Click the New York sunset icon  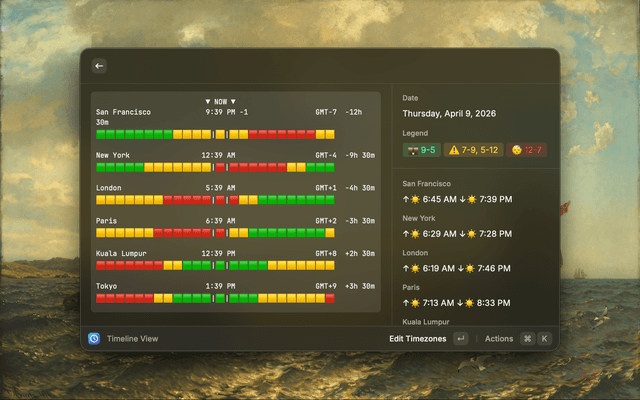(473, 233)
